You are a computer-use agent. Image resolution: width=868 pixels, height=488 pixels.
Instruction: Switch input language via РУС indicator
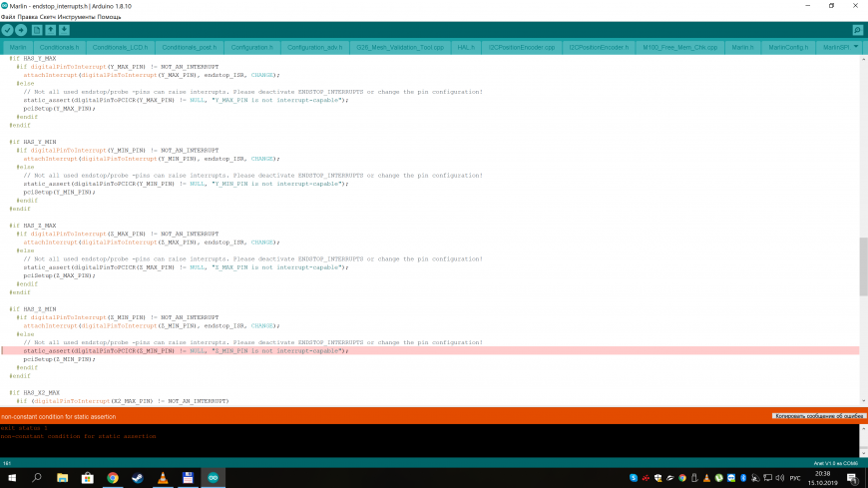pos(795,478)
